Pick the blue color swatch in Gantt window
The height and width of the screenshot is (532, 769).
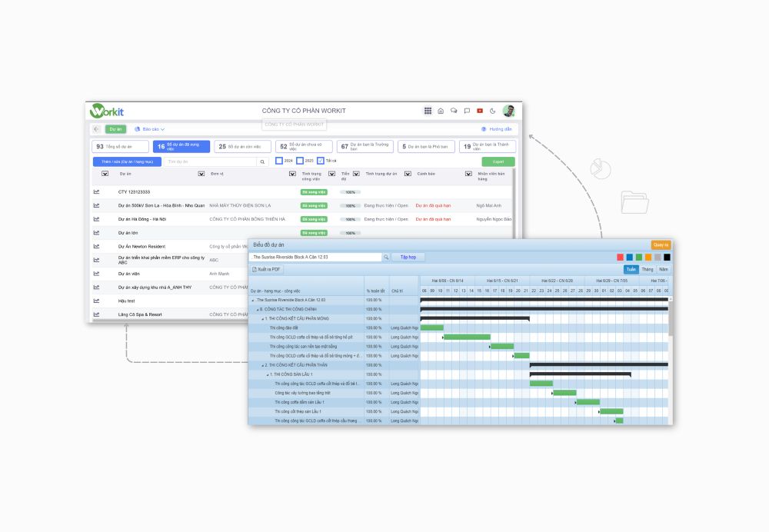tap(629, 257)
